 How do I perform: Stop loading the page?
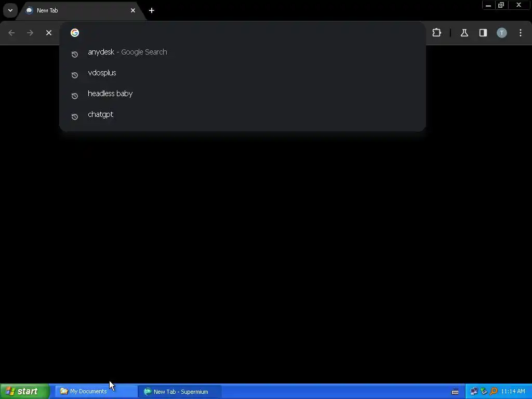[49, 33]
